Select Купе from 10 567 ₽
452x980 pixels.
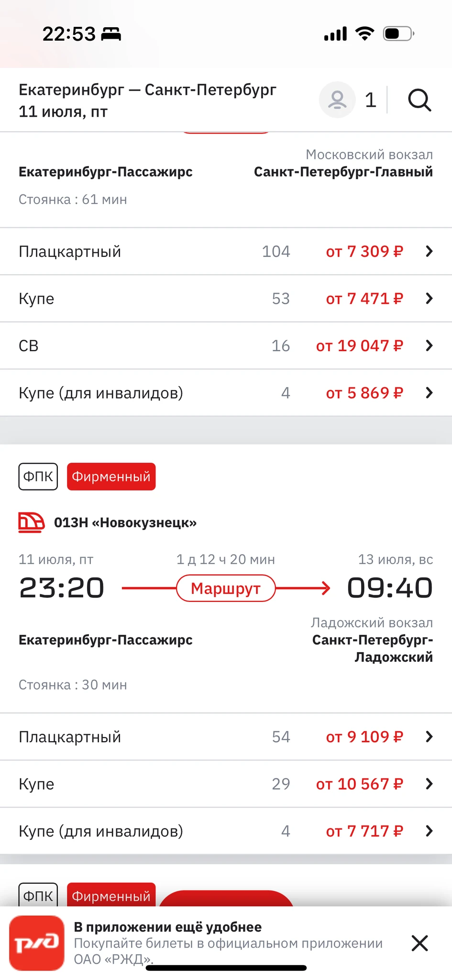(x=226, y=784)
